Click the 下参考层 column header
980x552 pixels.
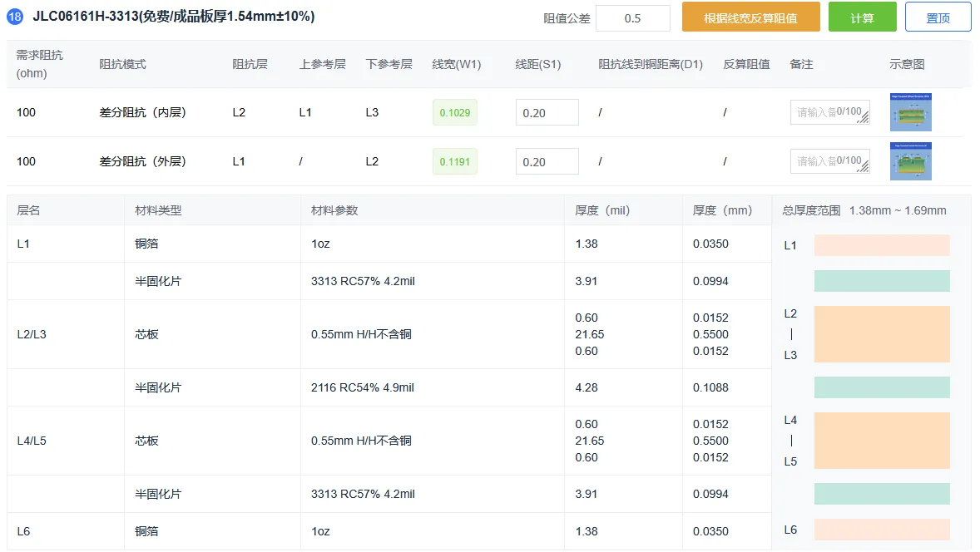pos(389,64)
